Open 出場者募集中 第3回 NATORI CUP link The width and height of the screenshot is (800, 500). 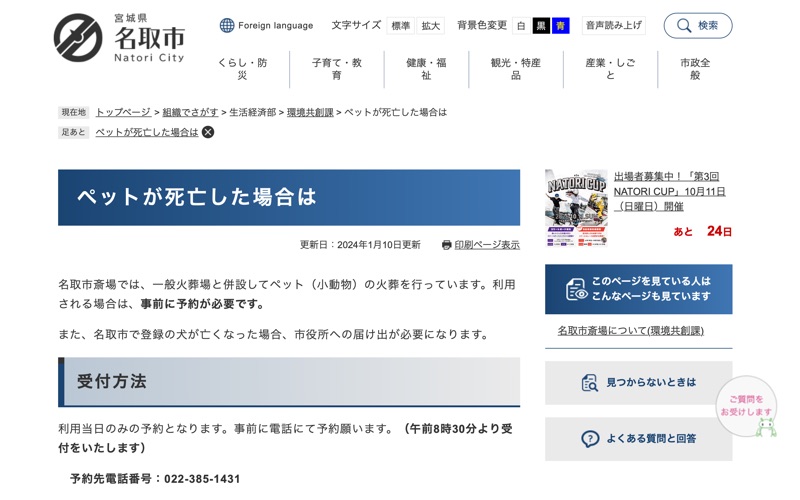(669, 191)
